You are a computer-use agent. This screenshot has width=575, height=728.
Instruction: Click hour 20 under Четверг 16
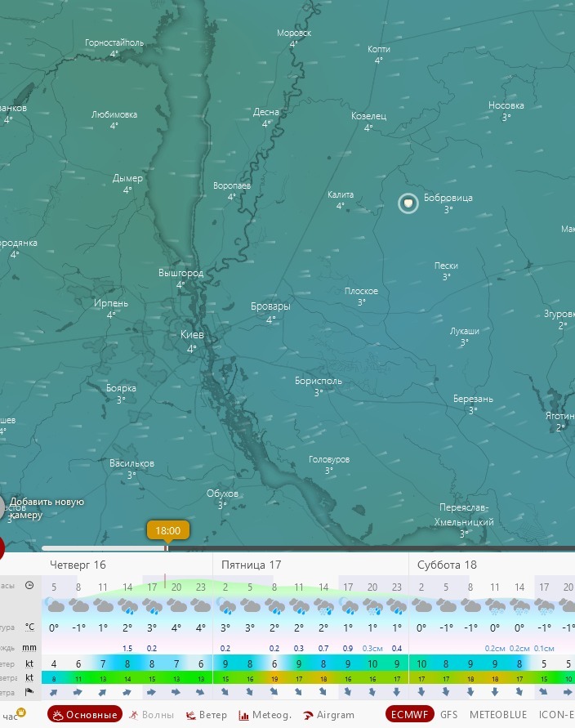click(x=176, y=587)
